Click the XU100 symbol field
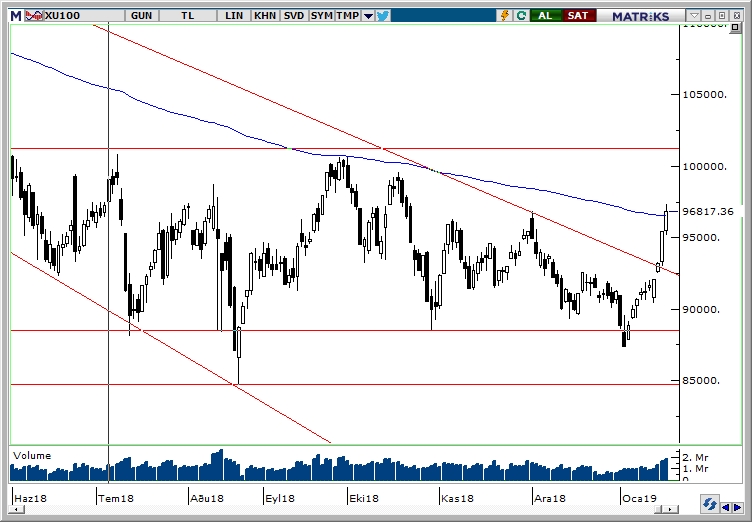This screenshot has height=522, width=752. tap(84, 16)
